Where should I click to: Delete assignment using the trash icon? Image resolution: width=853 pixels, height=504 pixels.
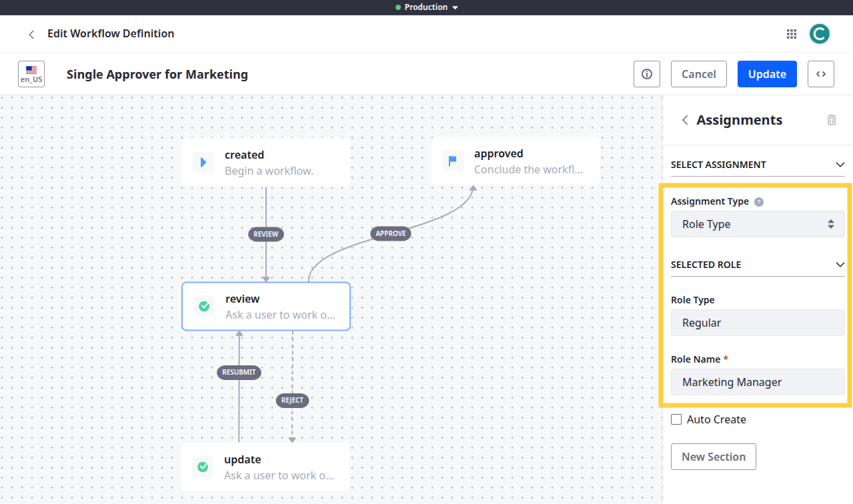[x=831, y=120]
